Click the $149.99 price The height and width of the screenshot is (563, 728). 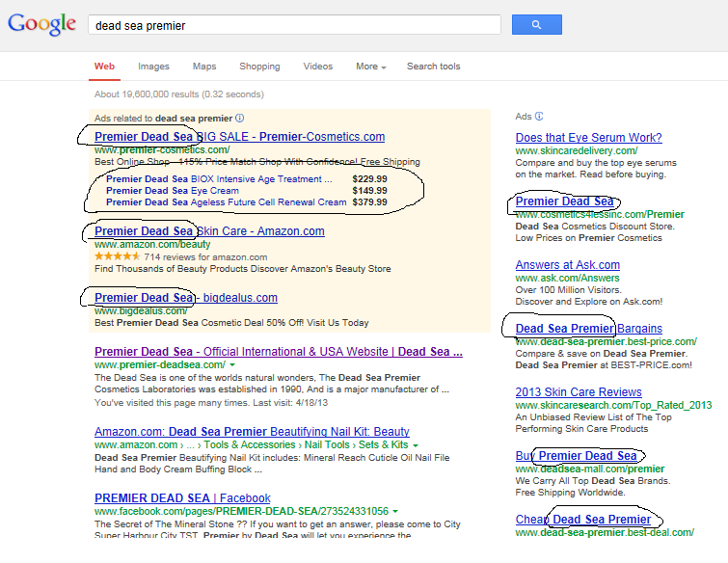369,191
